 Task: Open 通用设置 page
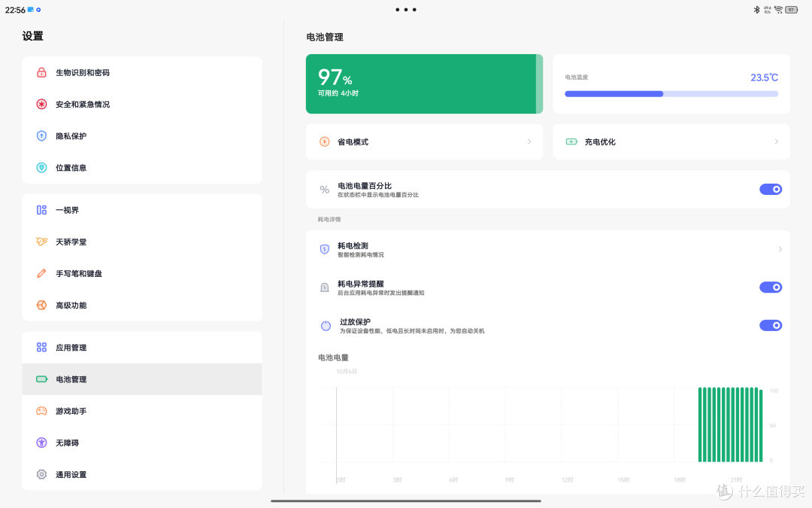(142, 474)
